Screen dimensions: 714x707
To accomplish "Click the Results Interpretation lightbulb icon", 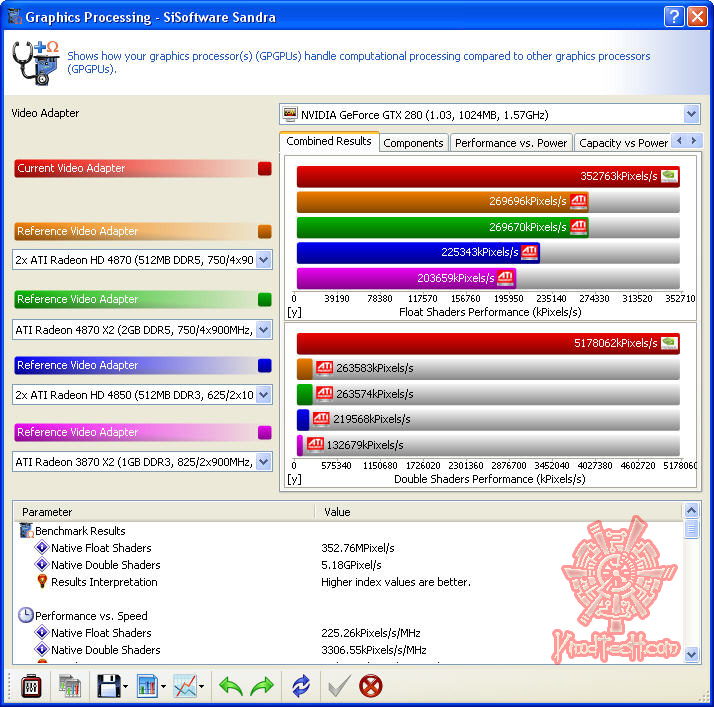I will 42,581.
